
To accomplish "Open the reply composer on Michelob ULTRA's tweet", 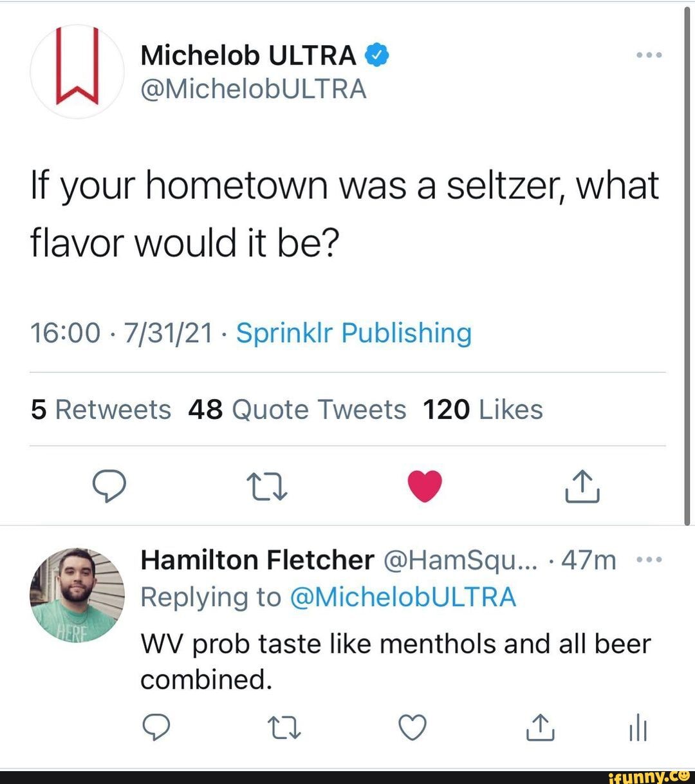I will [109, 487].
